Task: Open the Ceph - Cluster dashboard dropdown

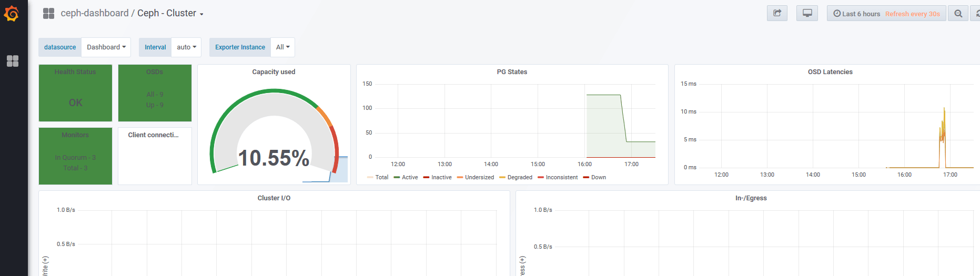Action: pyautogui.click(x=170, y=13)
